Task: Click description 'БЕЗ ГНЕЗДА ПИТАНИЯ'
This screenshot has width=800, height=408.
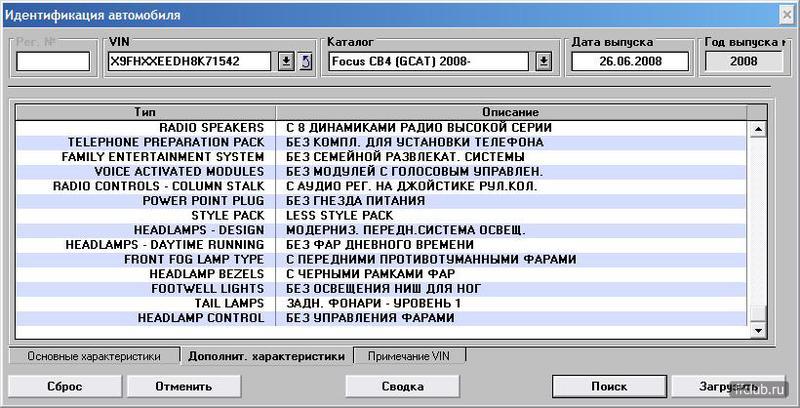Action: pos(356,201)
